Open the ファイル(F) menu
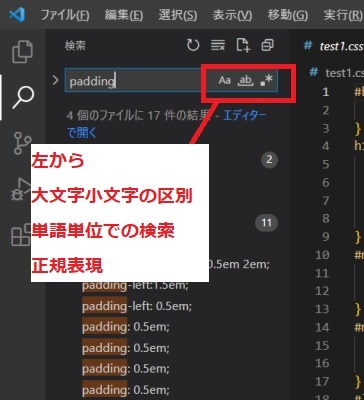The image size is (364, 400). [65, 15]
